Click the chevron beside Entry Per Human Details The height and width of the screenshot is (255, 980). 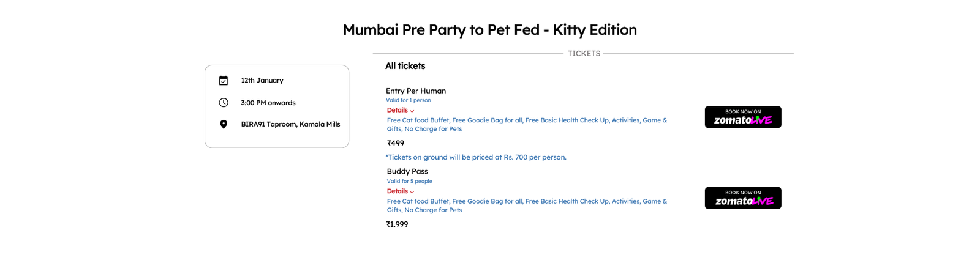point(412,111)
